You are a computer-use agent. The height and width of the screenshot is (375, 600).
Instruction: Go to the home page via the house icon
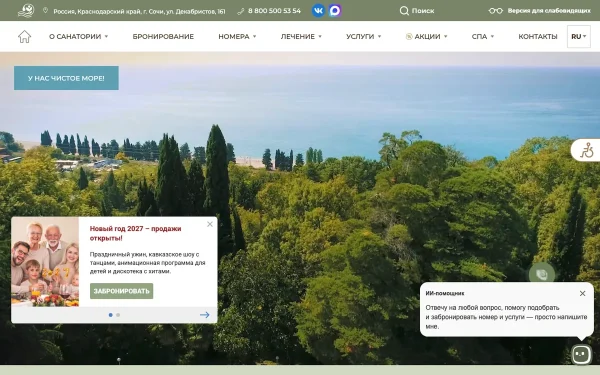pyautogui.click(x=24, y=37)
